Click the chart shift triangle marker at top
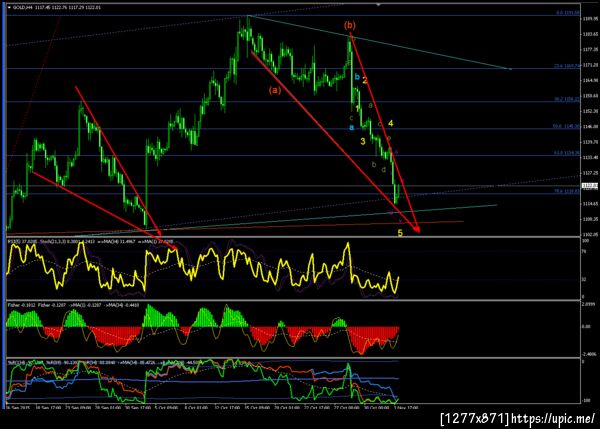Image resolution: width=600 pixels, height=429 pixels. click(378, 5)
